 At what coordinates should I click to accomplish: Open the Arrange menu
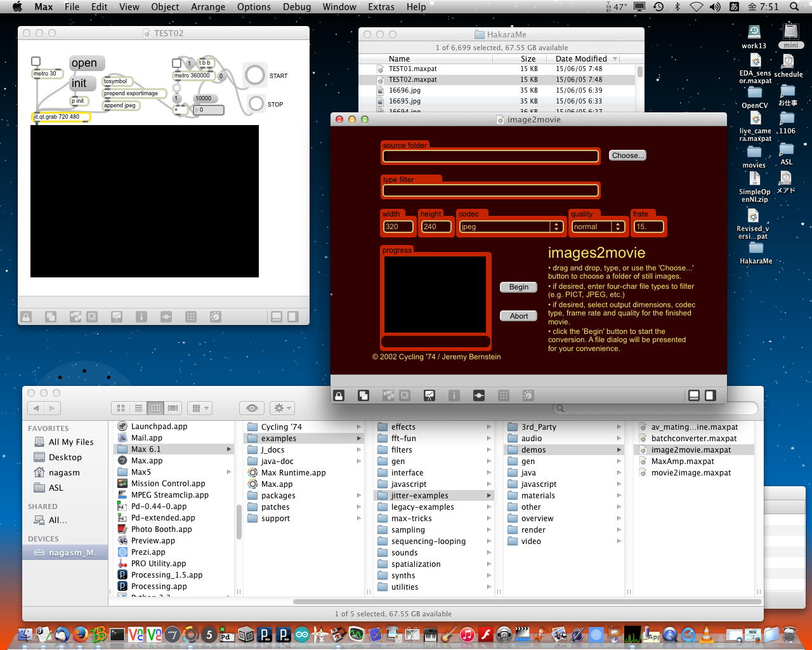pyautogui.click(x=208, y=7)
